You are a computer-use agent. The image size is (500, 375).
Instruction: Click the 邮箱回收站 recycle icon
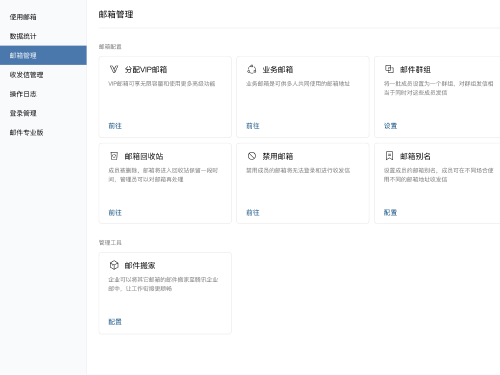114,156
